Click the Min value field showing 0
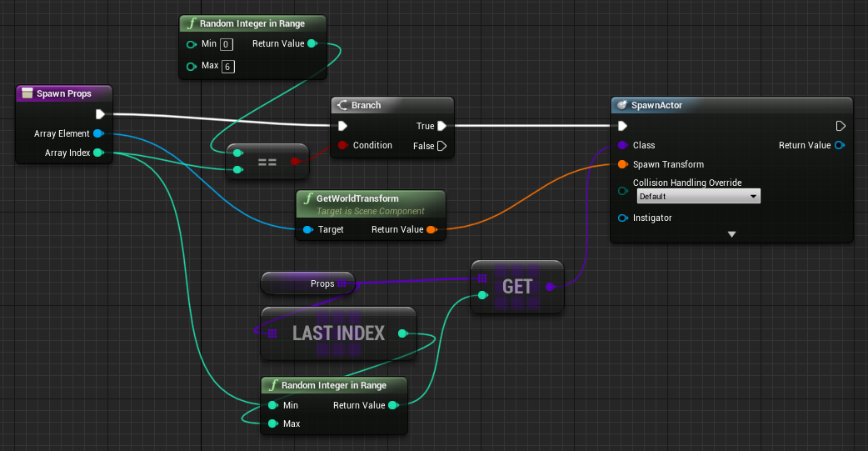Image resolution: width=868 pixels, height=451 pixels. (225, 44)
